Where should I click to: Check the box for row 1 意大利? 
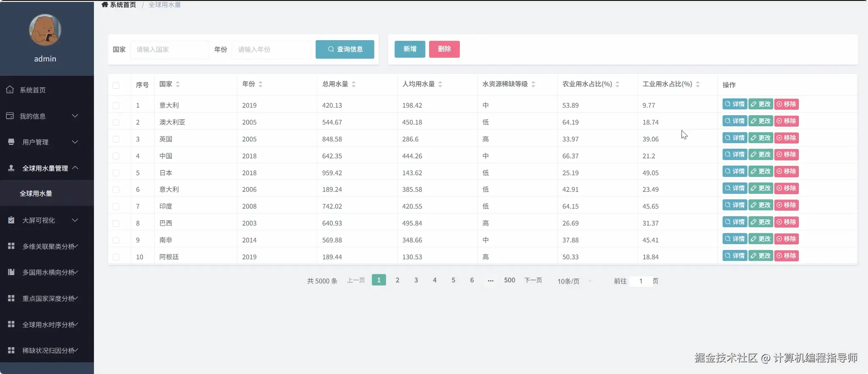click(116, 106)
